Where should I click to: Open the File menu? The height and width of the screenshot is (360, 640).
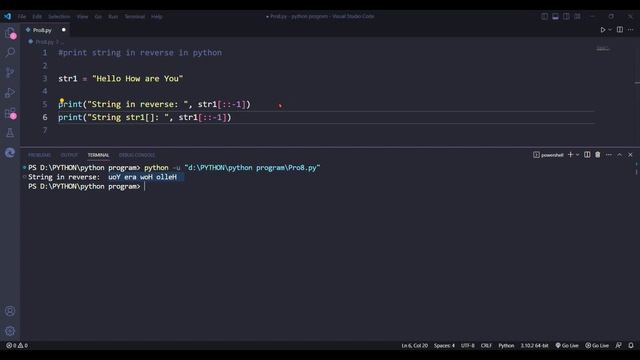(22, 17)
